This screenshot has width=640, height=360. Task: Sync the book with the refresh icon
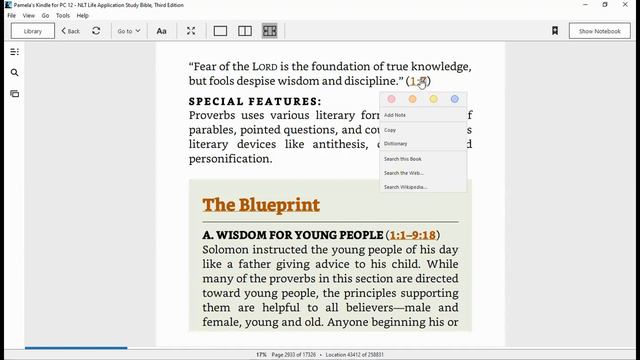click(96, 31)
